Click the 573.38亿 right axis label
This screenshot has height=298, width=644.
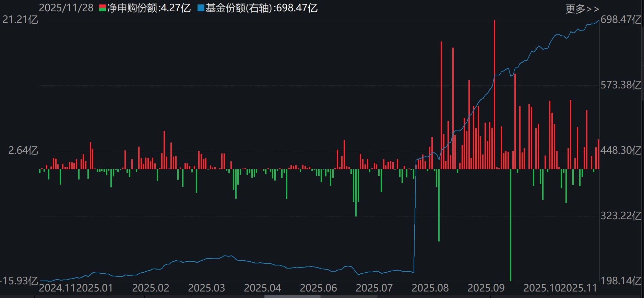click(x=621, y=85)
